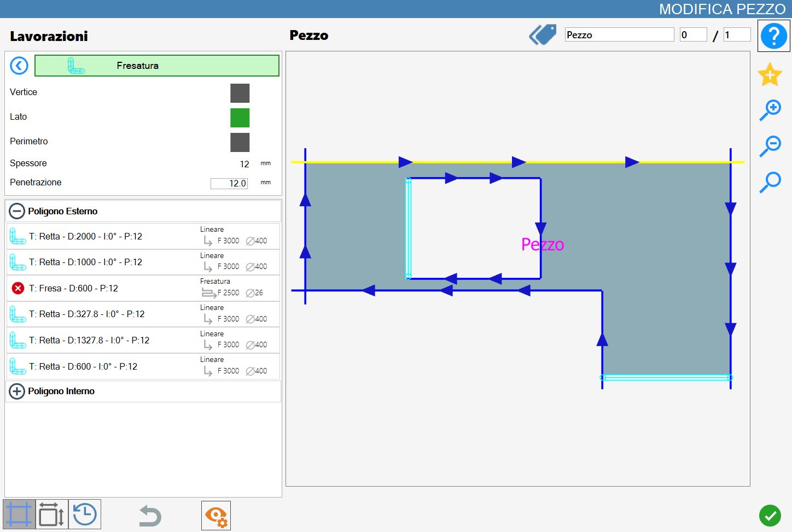The height and width of the screenshot is (532, 792).
Task: Collapse the Poligono Esterno section
Action: 17,211
